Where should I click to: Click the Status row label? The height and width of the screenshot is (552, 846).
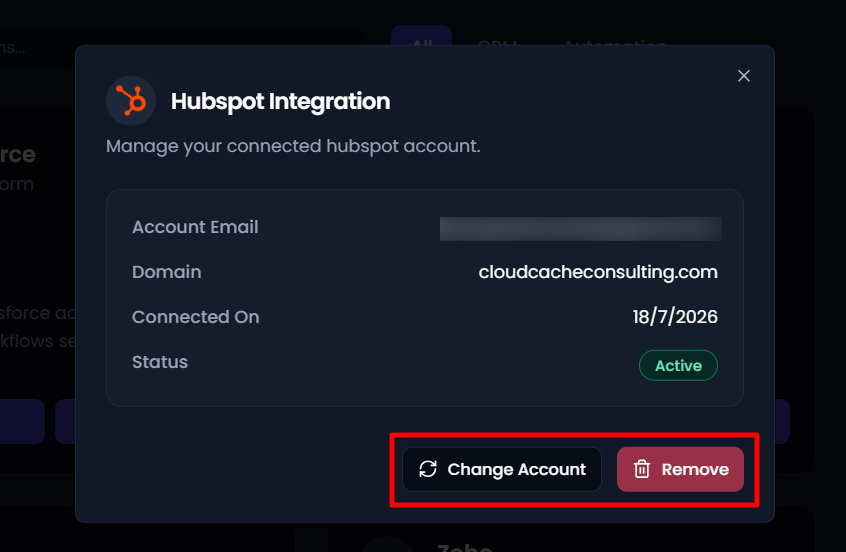point(160,362)
